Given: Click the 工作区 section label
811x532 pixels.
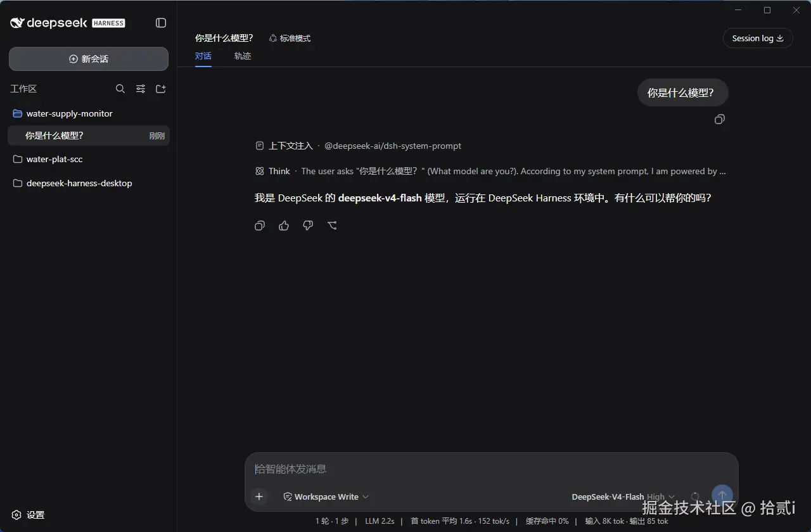Looking at the screenshot, I should pos(23,89).
